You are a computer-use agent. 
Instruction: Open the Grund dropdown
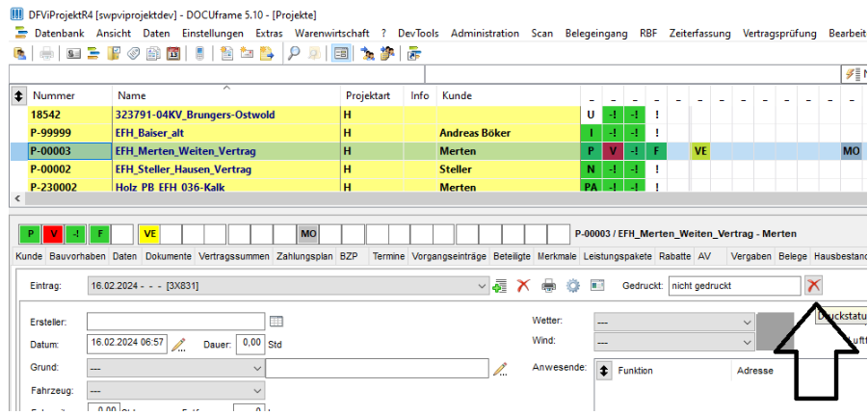(x=257, y=368)
